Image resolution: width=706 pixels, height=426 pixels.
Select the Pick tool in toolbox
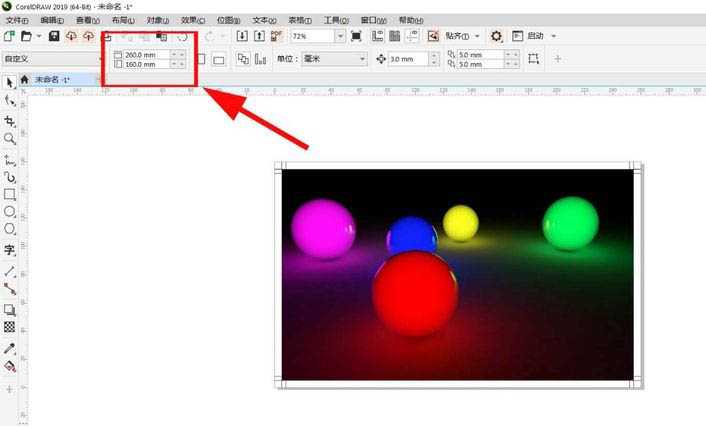[x=9, y=83]
